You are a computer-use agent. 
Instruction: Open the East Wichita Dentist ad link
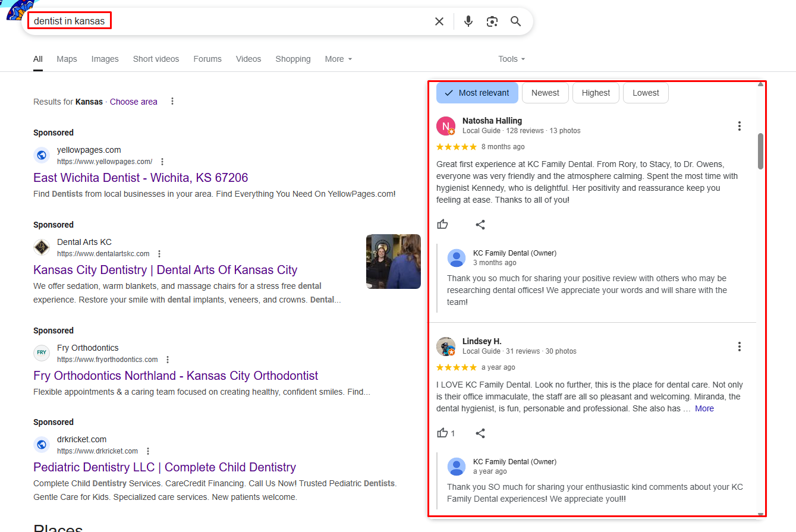[x=140, y=178]
